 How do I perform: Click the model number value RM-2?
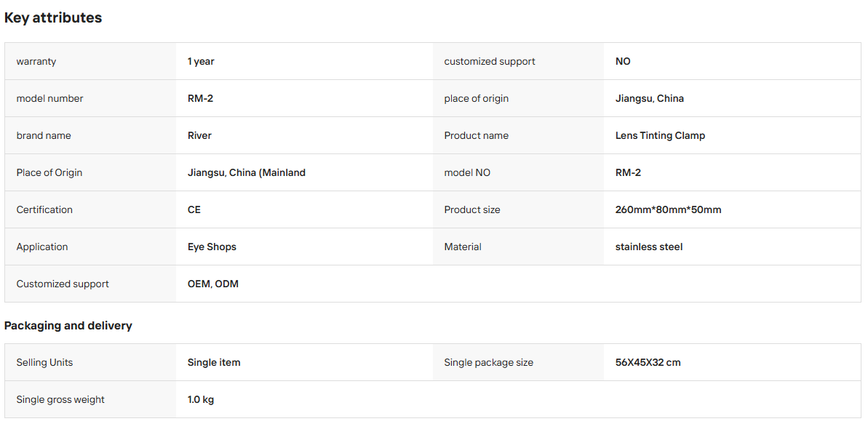coord(200,98)
